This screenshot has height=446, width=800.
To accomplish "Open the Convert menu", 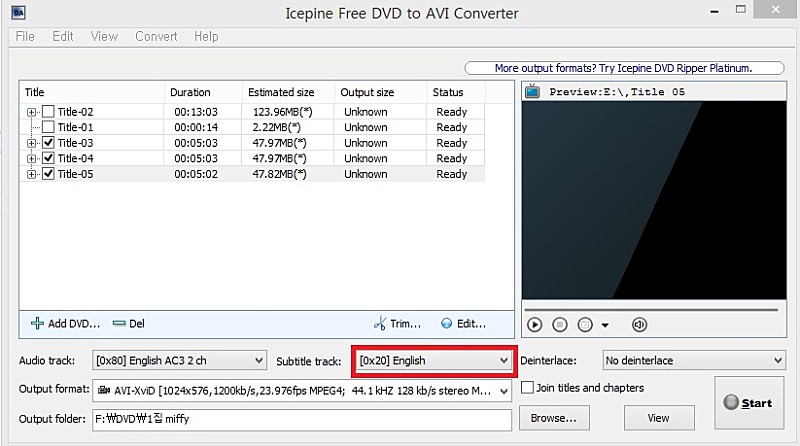I will pos(156,37).
